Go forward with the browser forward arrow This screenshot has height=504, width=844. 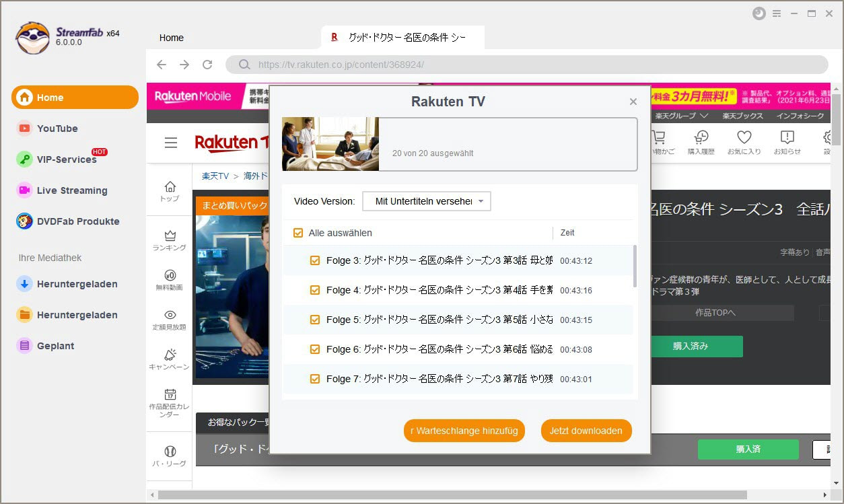point(184,65)
